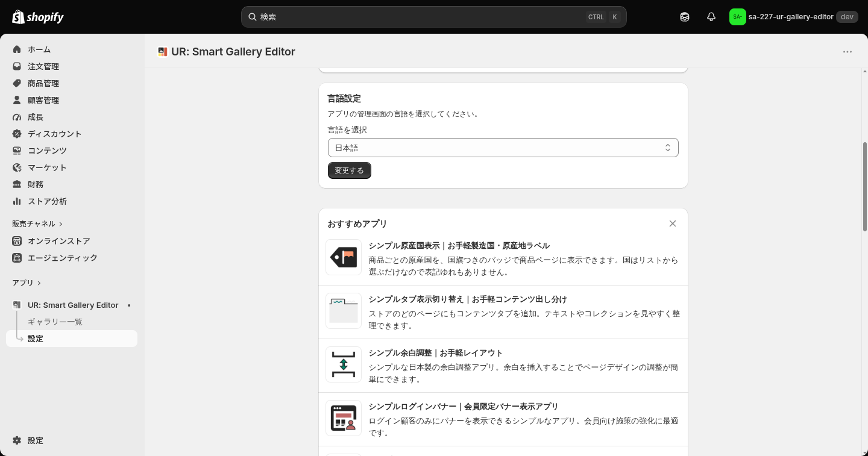Viewport: 868px width, 456px height.
Task: Open the シンプル原産国表示 app title link
Action: coord(459,246)
